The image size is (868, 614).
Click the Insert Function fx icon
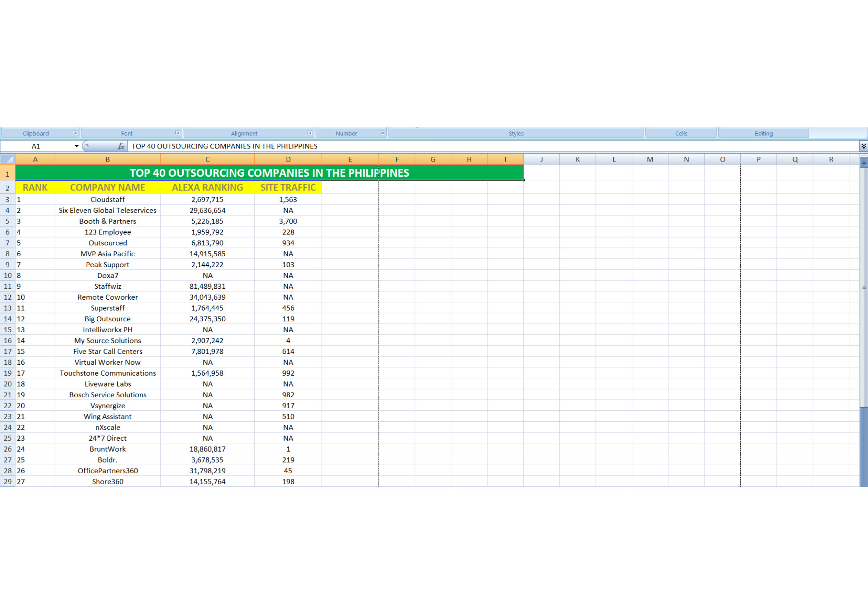121,146
